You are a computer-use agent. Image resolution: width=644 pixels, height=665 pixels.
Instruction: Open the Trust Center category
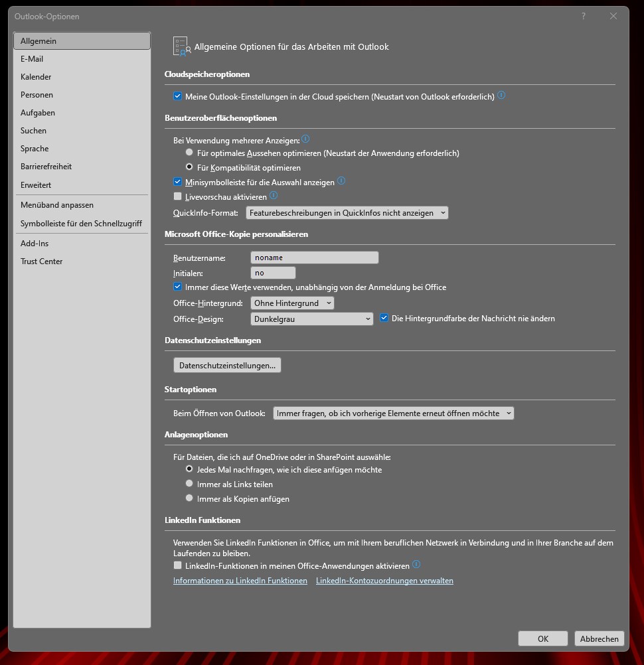pos(82,261)
